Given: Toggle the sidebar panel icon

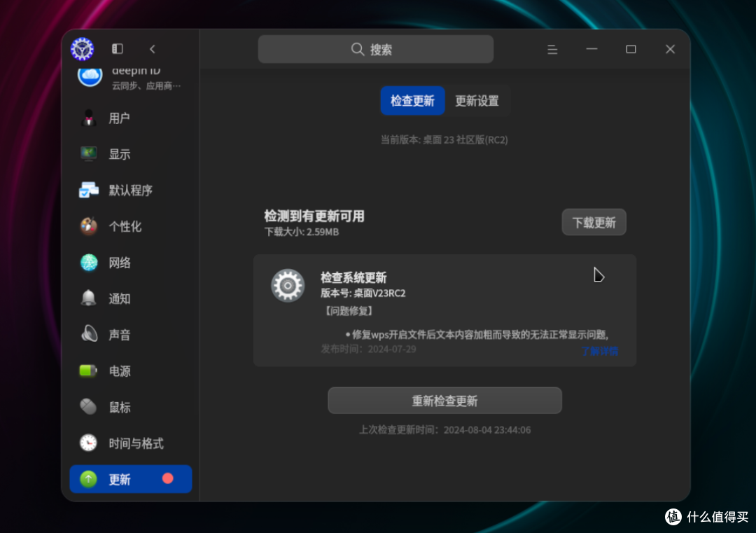Looking at the screenshot, I should [x=118, y=49].
